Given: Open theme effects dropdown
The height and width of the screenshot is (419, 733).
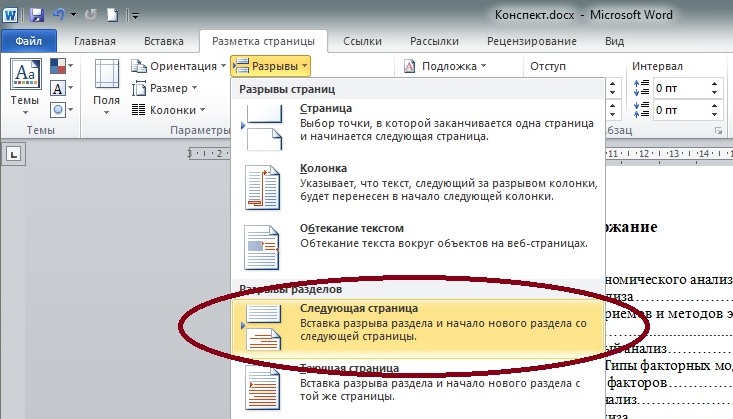Looking at the screenshot, I should click(61, 110).
